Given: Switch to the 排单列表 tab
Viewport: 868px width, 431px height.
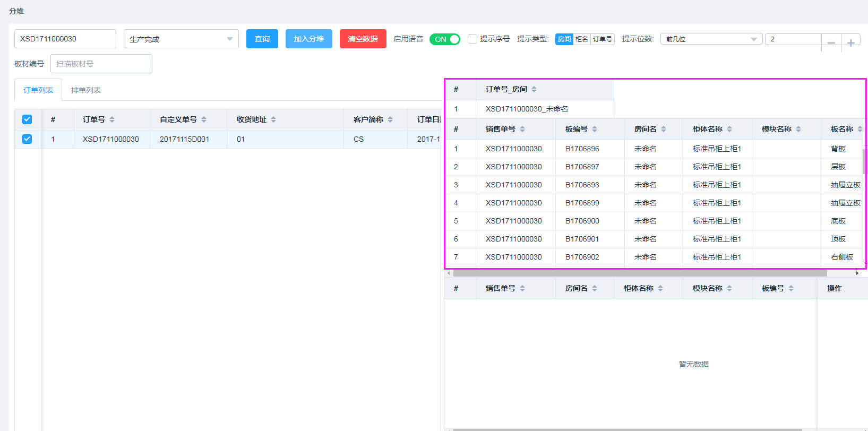Looking at the screenshot, I should pos(86,90).
